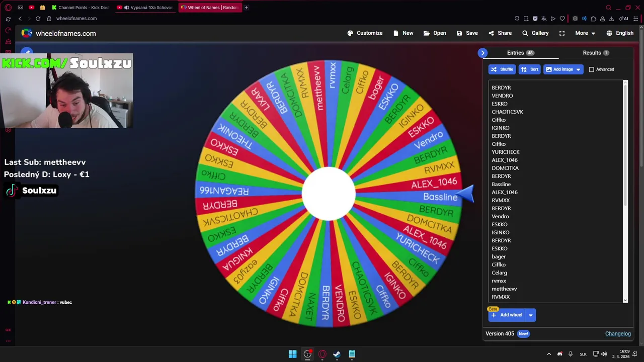Image resolution: width=644 pixels, height=362 pixels.
Task: Click the wheelofnames.com logo
Action: 58,33
